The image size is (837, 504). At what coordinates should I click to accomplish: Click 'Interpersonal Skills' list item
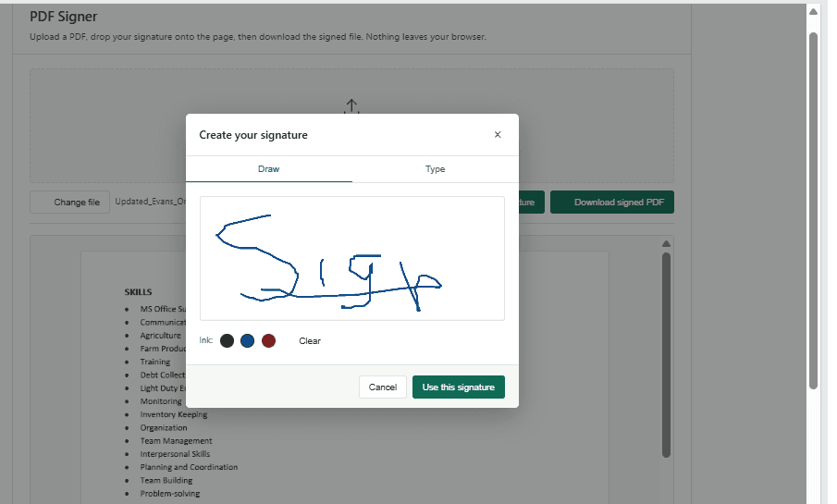[175, 454]
